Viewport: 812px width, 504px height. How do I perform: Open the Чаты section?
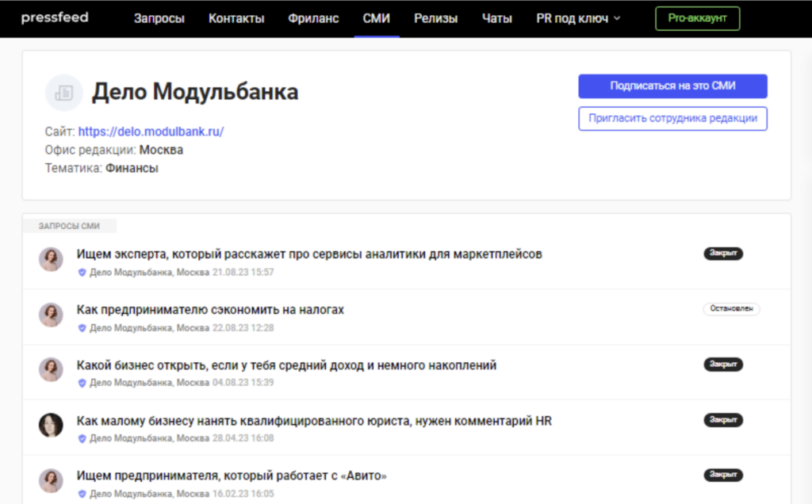[496, 18]
